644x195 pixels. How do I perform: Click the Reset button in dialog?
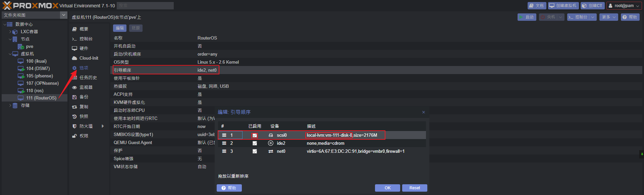pyautogui.click(x=415, y=188)
